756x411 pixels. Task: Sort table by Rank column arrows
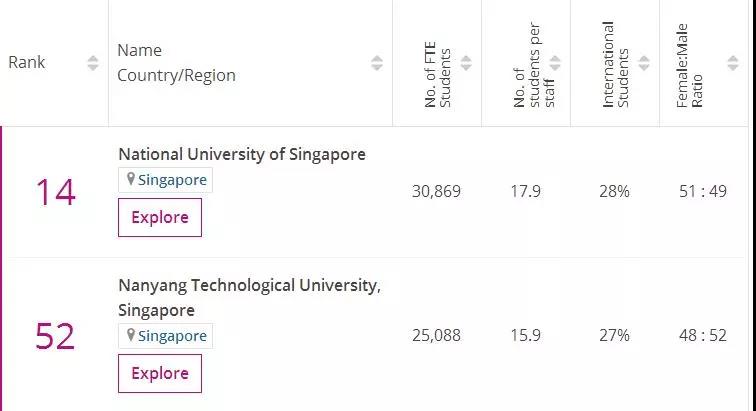tap(93, 63)
